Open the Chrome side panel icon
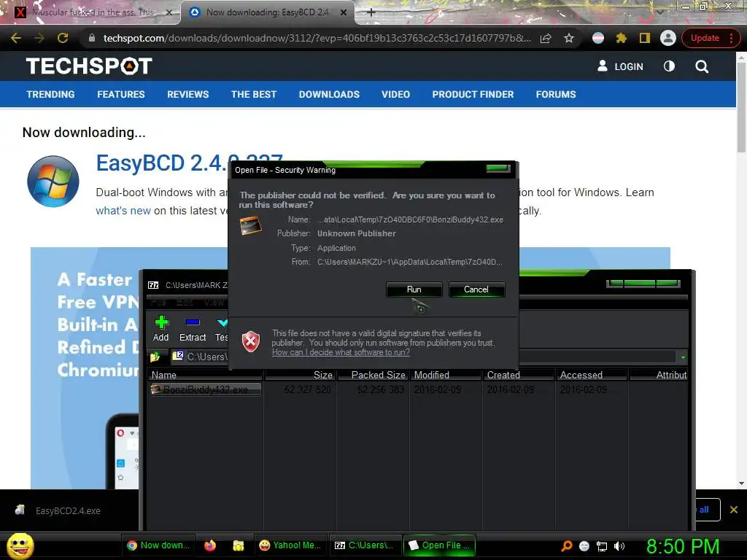The width and height of the screenshot is (747, 560). coord(645,38)
